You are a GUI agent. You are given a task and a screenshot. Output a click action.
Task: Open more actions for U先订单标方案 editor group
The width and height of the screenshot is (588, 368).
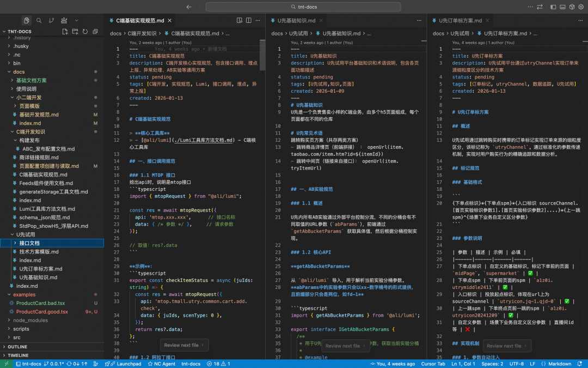pos(580,20)
